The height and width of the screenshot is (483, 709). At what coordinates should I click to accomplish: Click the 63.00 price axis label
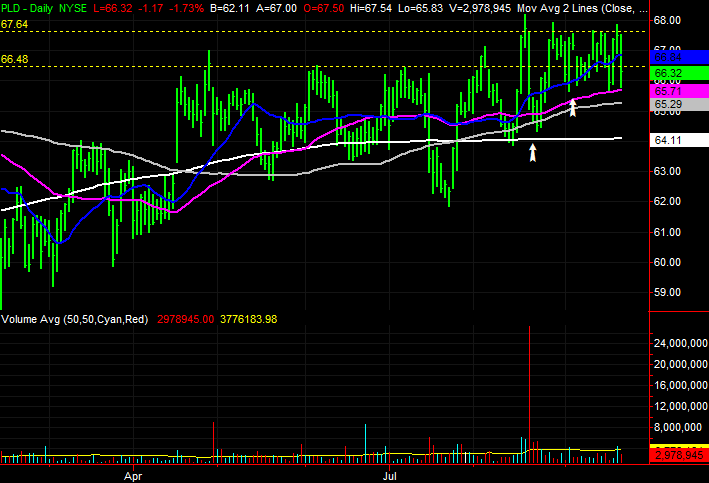point(667,171)
